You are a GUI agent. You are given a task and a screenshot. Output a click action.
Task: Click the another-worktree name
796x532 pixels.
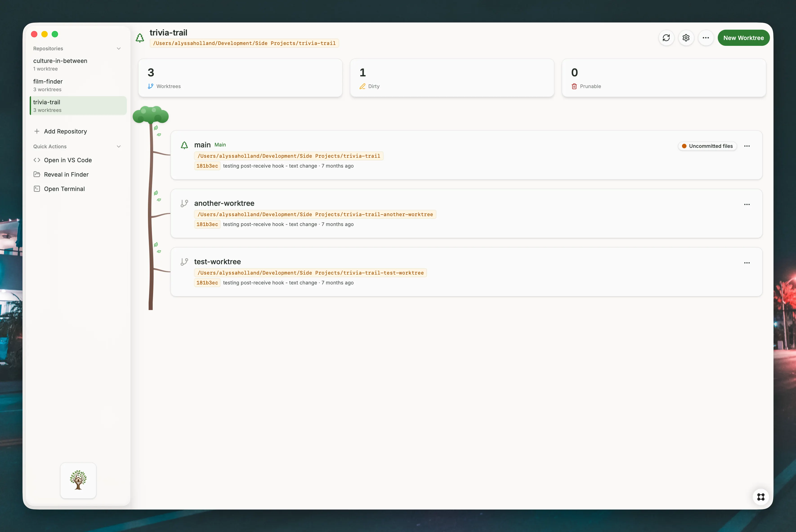pyautogui.click(x=224, y=203)
